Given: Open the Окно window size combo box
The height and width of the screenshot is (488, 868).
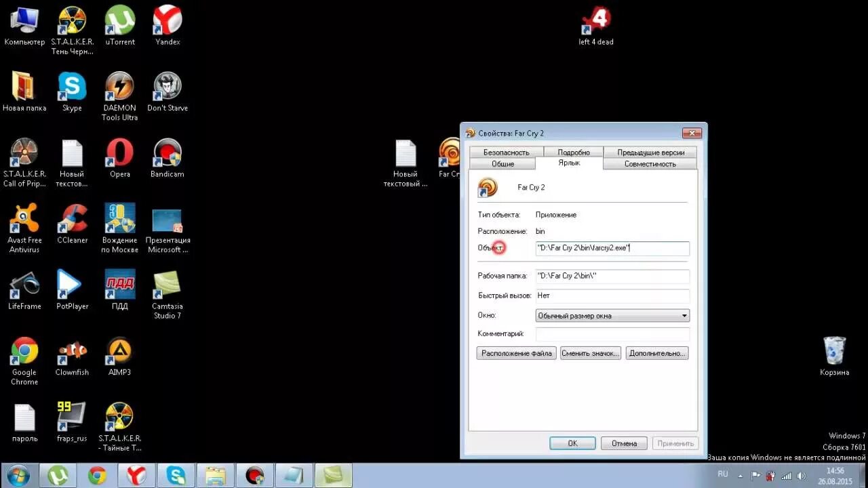Looking at the screenshot, I should click(x=612, y=316).
